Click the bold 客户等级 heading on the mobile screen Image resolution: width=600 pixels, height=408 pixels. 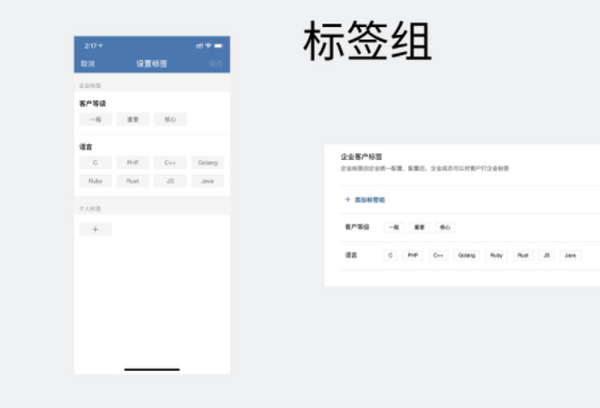point(93,104)
